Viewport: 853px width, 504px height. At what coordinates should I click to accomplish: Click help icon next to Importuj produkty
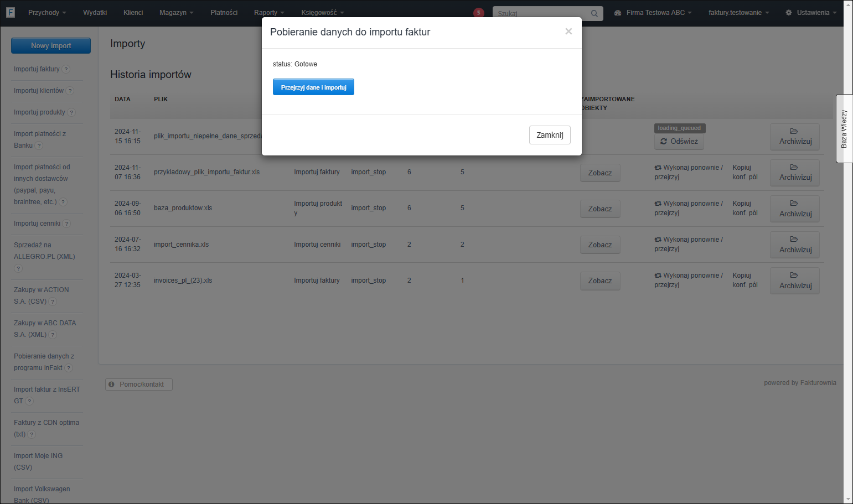[71, 112]
